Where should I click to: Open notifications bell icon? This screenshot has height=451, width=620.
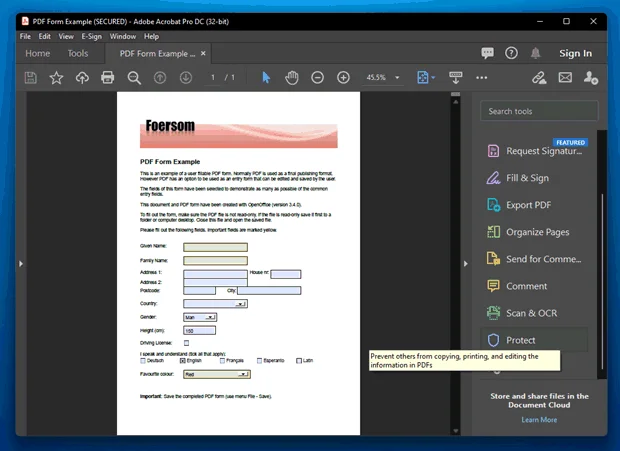point(535,53)
